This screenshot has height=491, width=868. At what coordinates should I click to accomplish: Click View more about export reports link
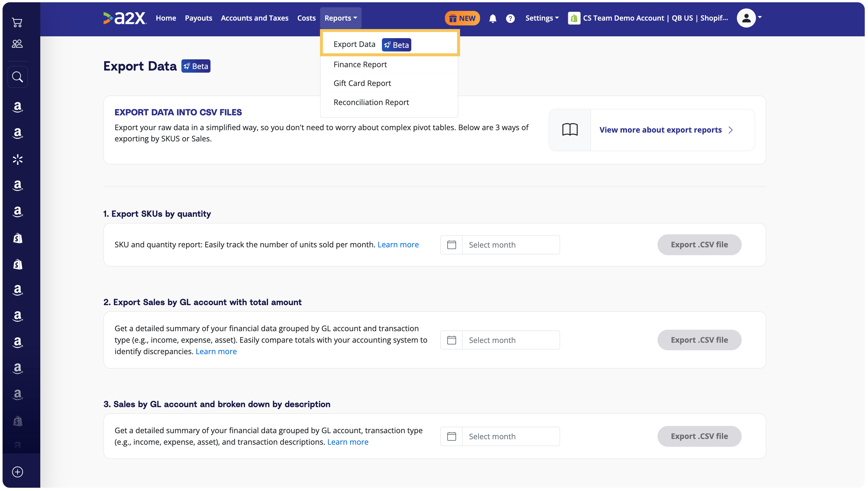[660, 130]
